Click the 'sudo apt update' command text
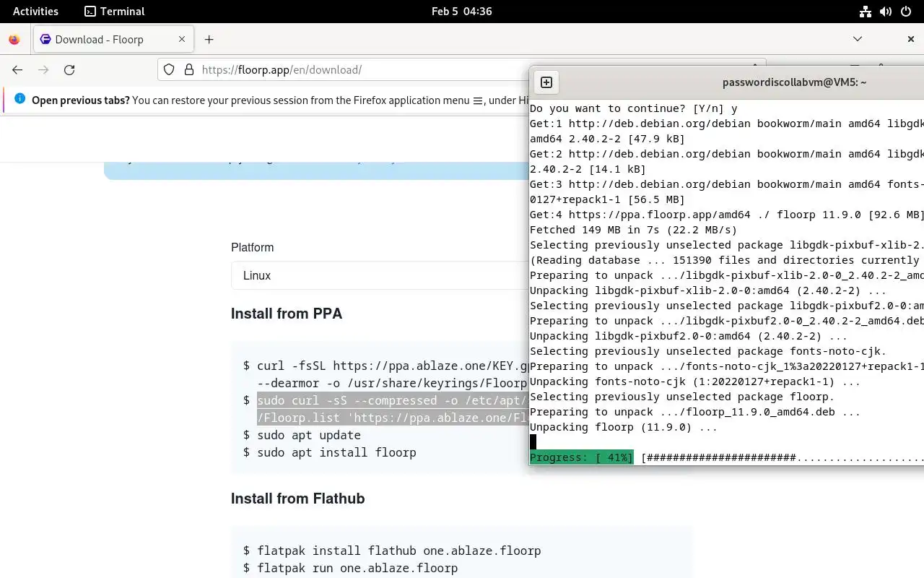 click(309, 435)
